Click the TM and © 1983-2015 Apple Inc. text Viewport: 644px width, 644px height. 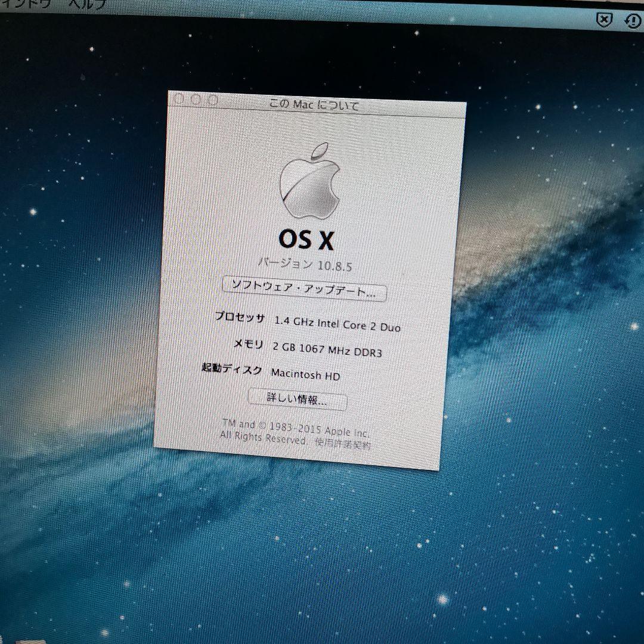click(296, 428)
